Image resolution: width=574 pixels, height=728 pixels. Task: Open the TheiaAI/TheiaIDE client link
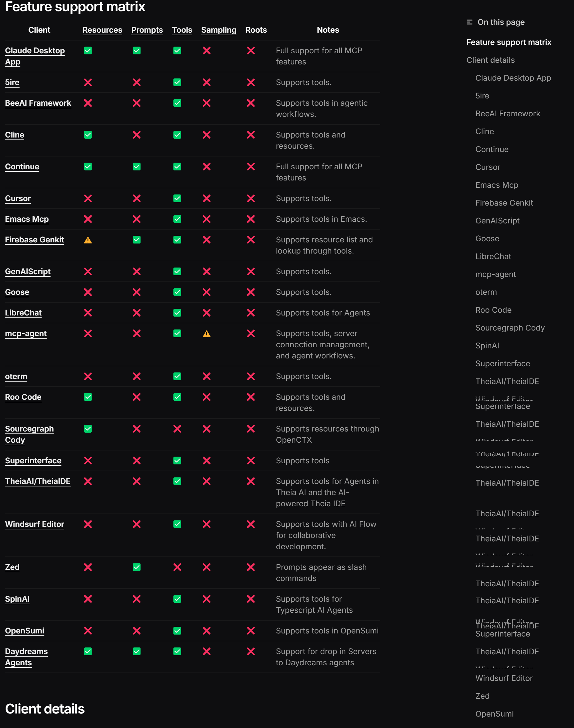(x=38, y=481)
